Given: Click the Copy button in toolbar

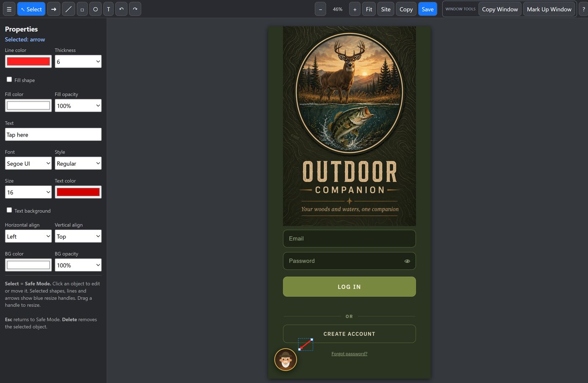Looking at the screenshot, I should (406, 9).
